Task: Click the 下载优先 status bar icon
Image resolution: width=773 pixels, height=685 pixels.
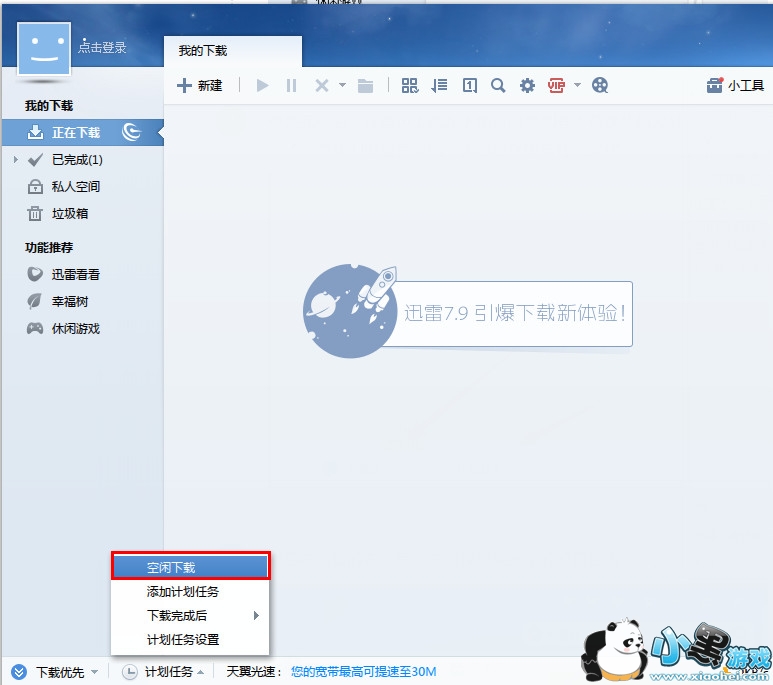Action: point(19,672)
